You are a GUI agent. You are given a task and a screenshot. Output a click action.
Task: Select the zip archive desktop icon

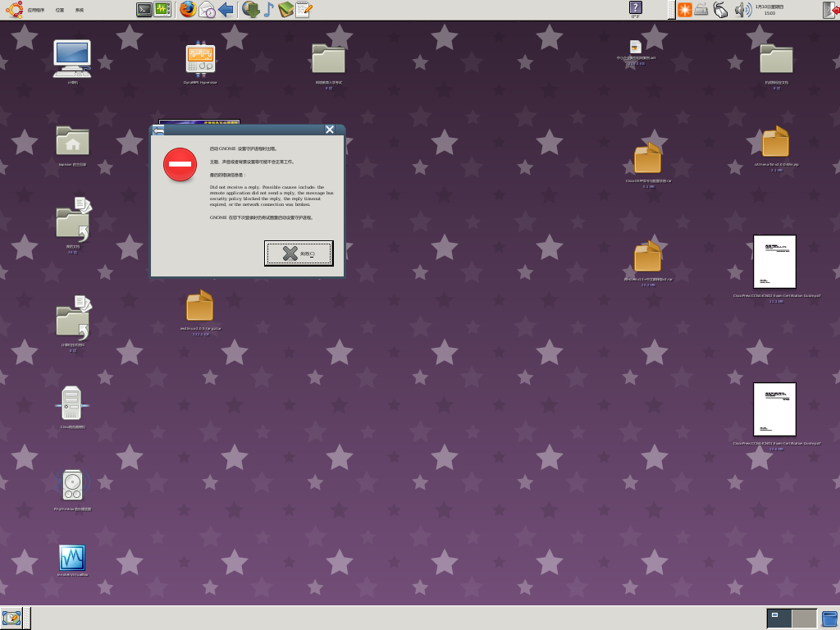coord(776,141)
